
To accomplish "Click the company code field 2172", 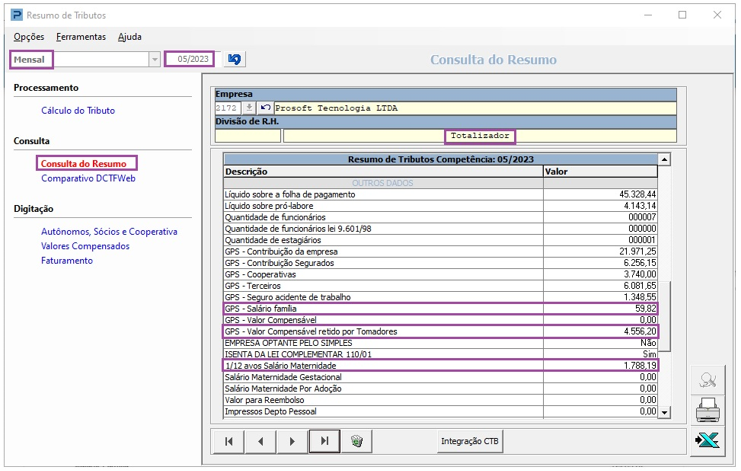I will [x=228, y=108].
